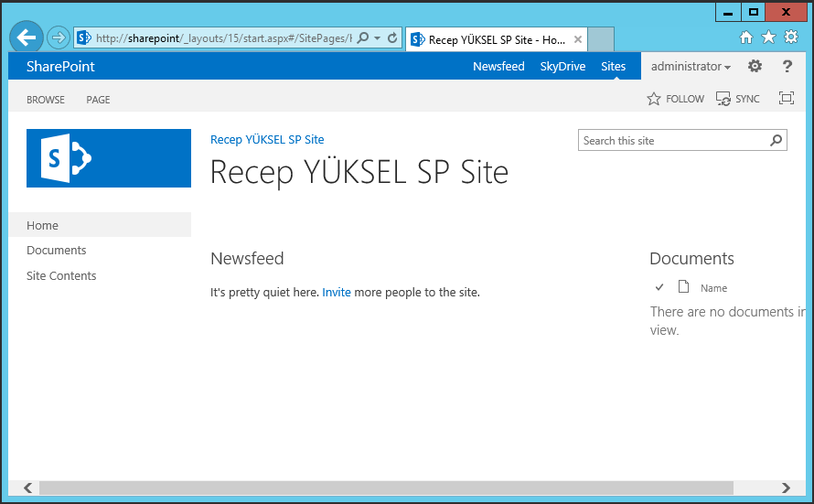
Task: Click the search magnifier in site search box
Action: pyautogui.click(x=777, y=140)
